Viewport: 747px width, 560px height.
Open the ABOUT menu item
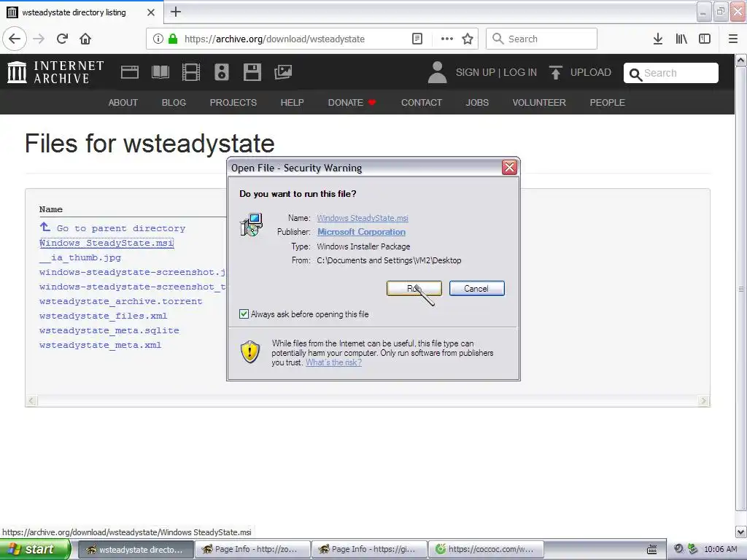coord(123,102)
